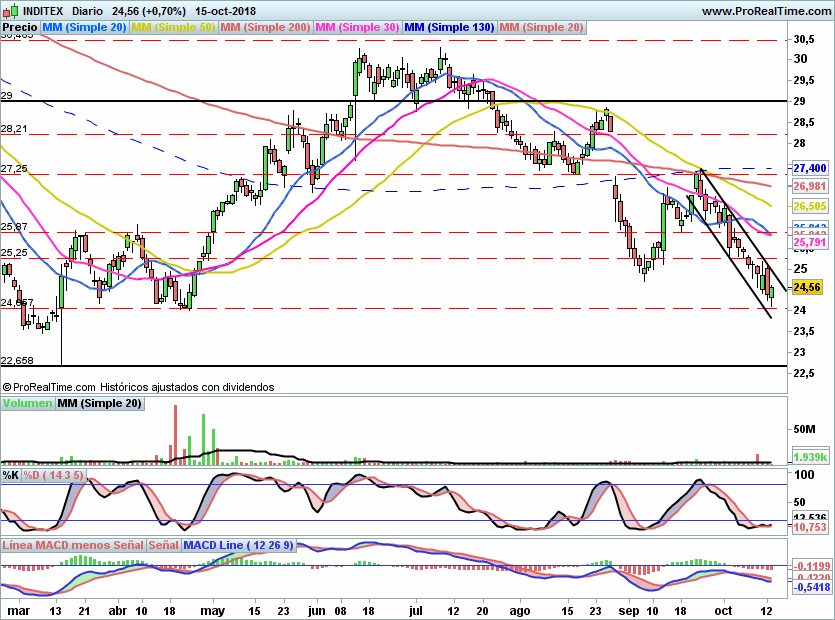Screen dimensions: 835x620
Task: Select the 22,658 support level label
Action: pos(17,360)
